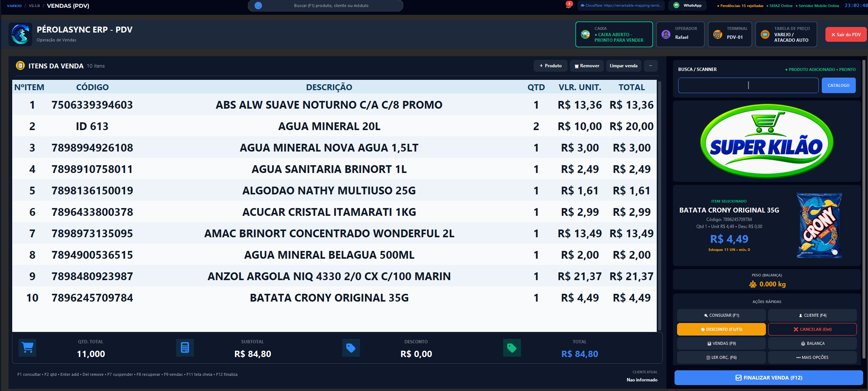Click the PérolaSync dragon logo icon
The image size is (868, 391).
[x=20, y=34]
